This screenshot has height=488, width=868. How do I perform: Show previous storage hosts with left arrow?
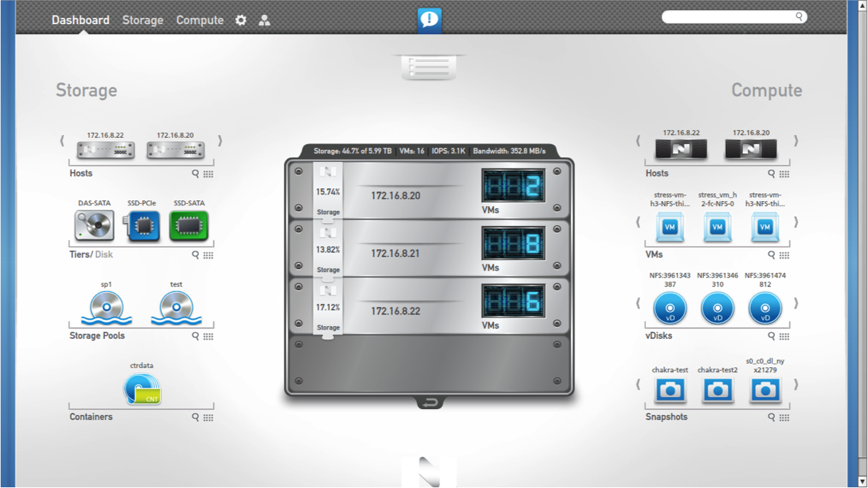(x=63, y=141)
